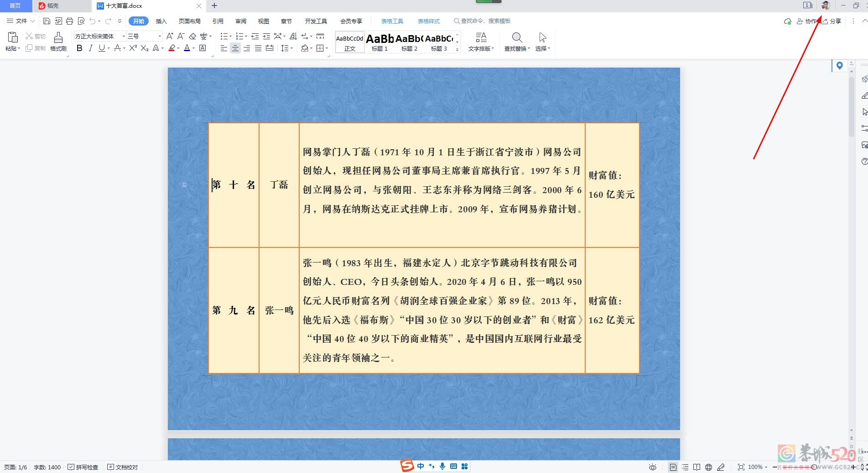Click the Character Border boxed A icon
Image resolution: width=868 pixels, height=473 pixels.
pos(203,48)
